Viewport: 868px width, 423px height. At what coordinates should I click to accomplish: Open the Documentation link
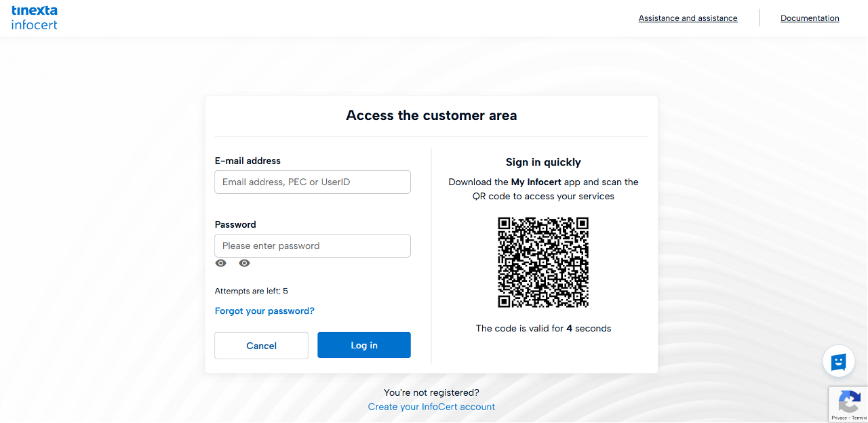(810, 18)
